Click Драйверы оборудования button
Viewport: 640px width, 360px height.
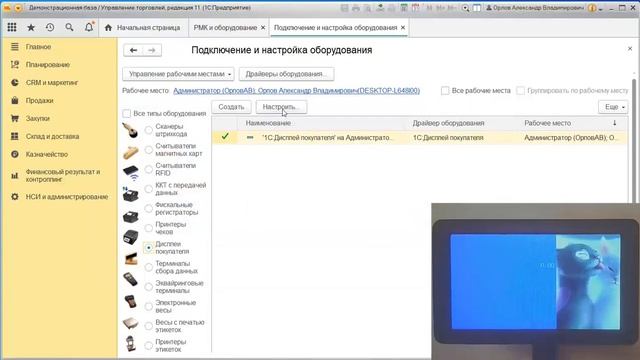coord(286,74)
